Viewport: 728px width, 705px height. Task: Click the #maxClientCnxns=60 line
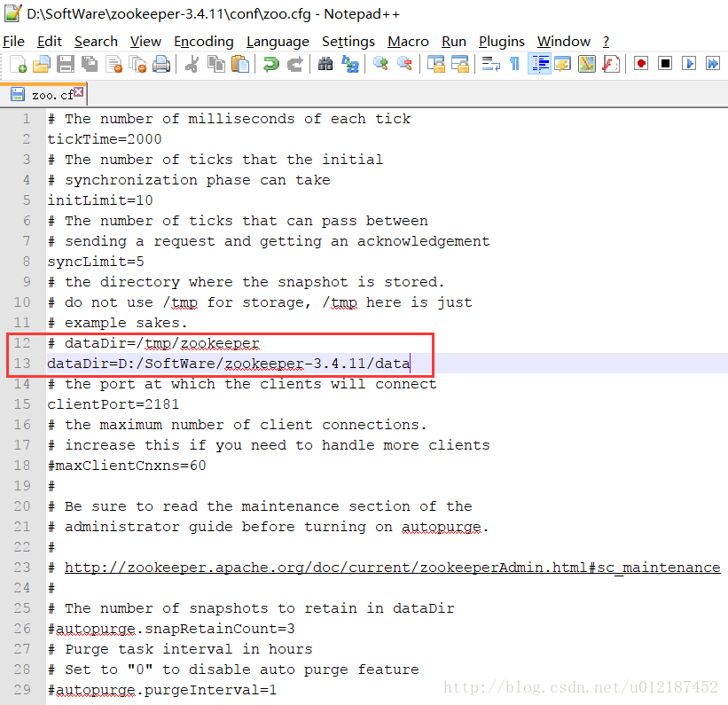pos(127,466)
